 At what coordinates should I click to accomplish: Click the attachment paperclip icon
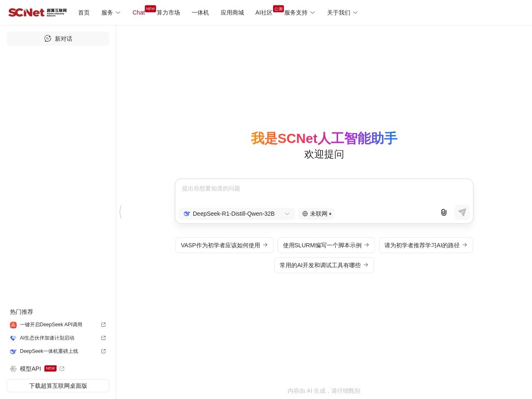coord(444,212)
